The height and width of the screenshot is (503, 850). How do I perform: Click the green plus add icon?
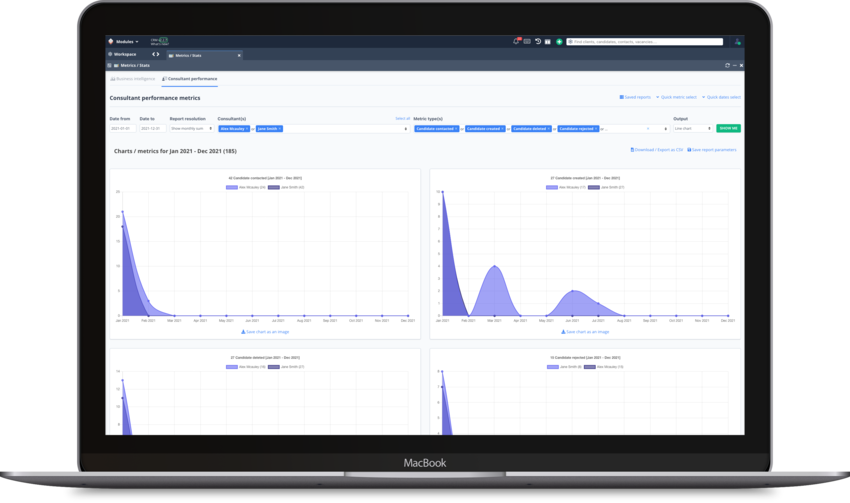tap(559, 41)
